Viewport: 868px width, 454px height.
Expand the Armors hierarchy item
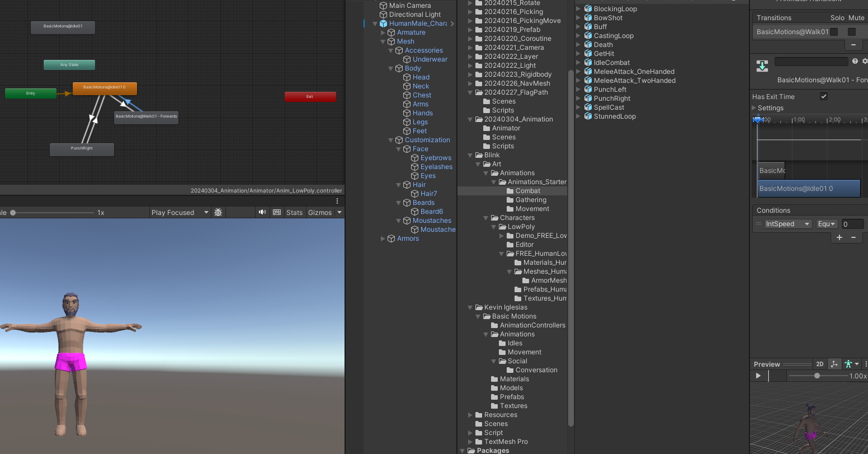(x=383, y=238)
